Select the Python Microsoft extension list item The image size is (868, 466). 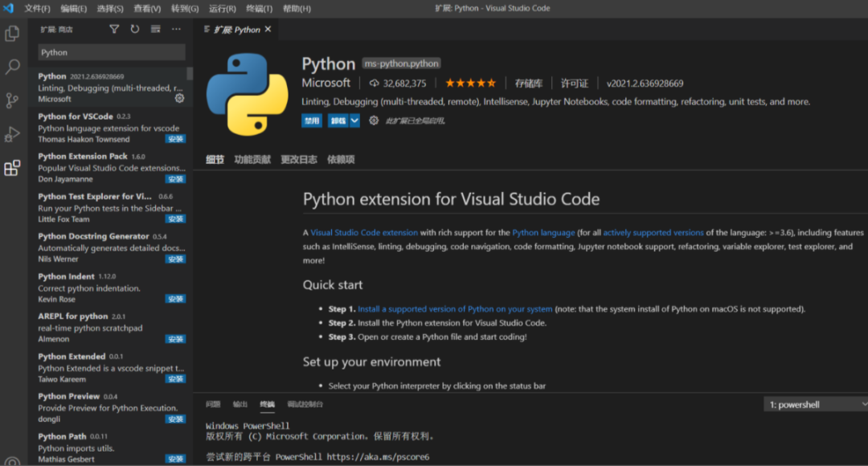click(110, 87)
